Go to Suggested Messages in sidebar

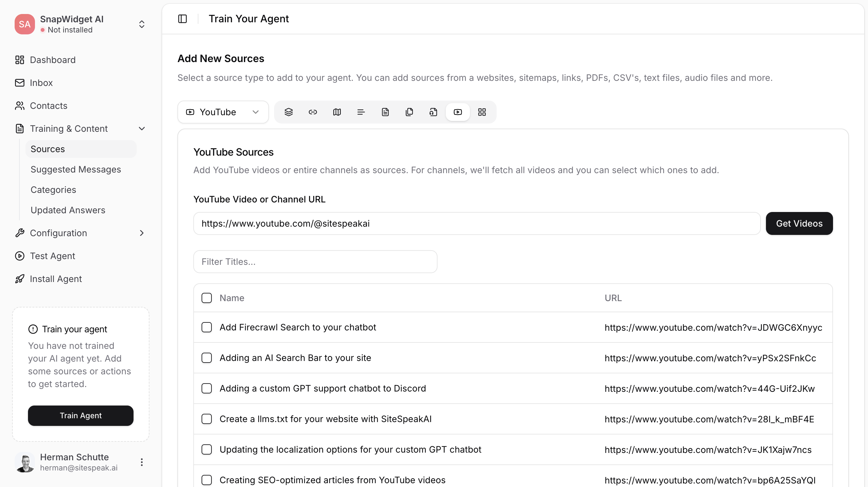(x=75, y=169)
